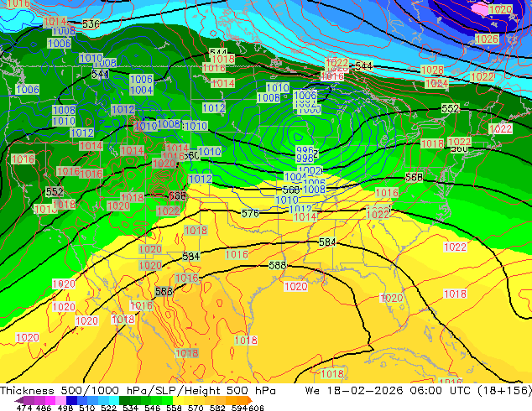
Task: Click the "1024" pressure label
Action: 436,83
